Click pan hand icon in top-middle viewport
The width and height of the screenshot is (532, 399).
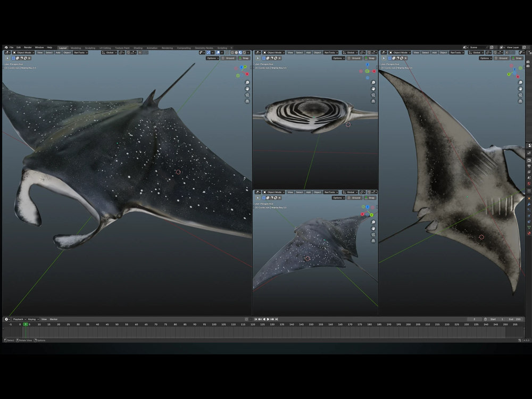(373, 88)
